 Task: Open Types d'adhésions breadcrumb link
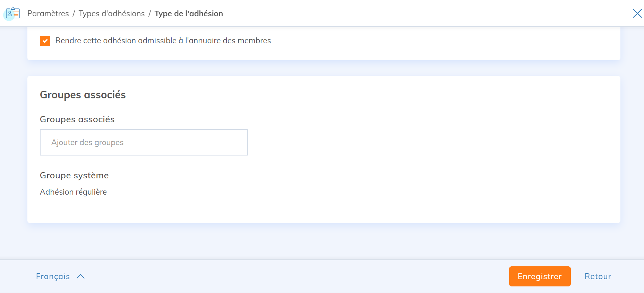point(112,14)
